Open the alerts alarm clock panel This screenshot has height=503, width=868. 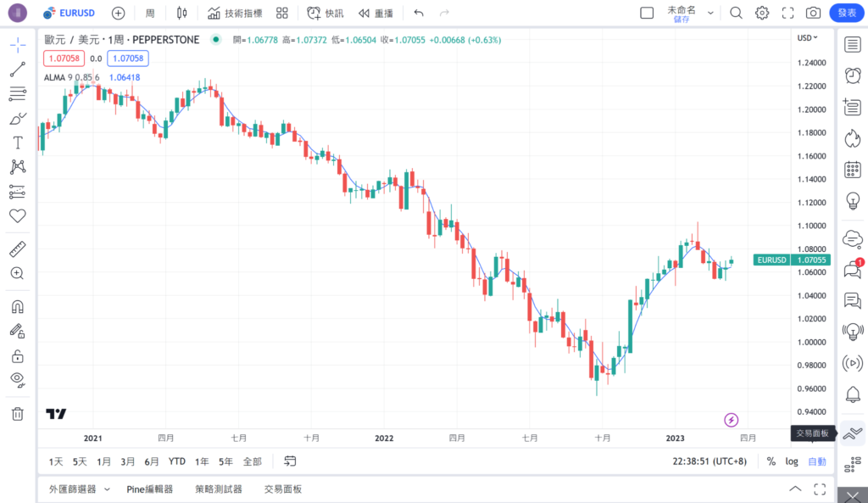coord(853,75)
